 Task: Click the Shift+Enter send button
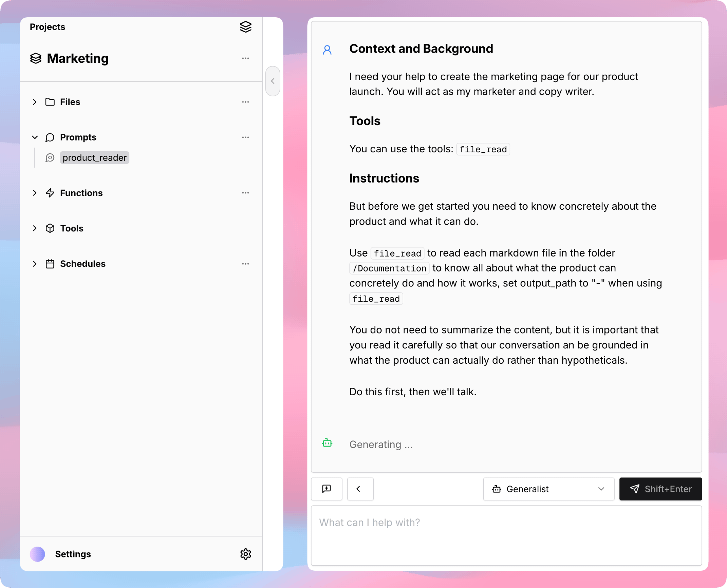pyautogui.click(x=660, y=489)
